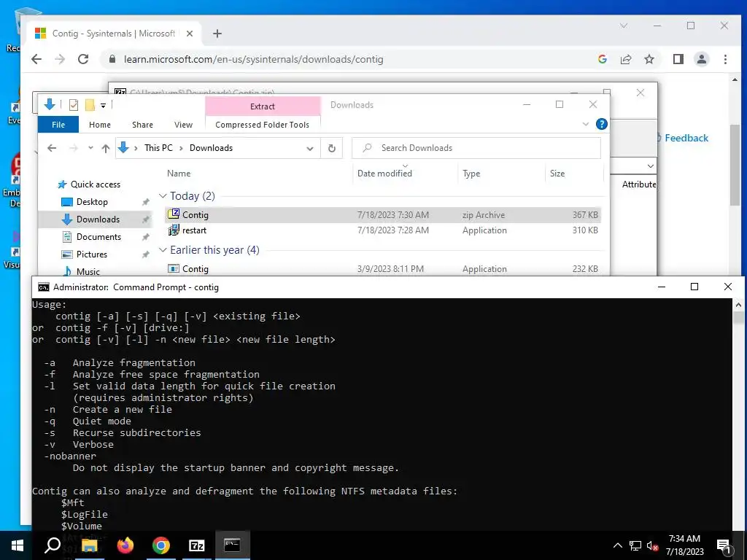747x560 pixels.
Task: Collapse the Today group
Action: [163, 195]
